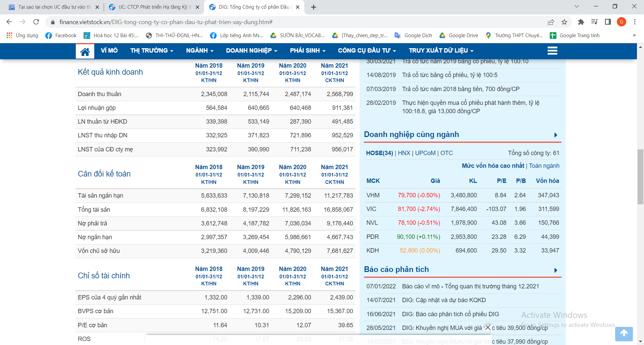Open VHM stock link

coord(373,195)
